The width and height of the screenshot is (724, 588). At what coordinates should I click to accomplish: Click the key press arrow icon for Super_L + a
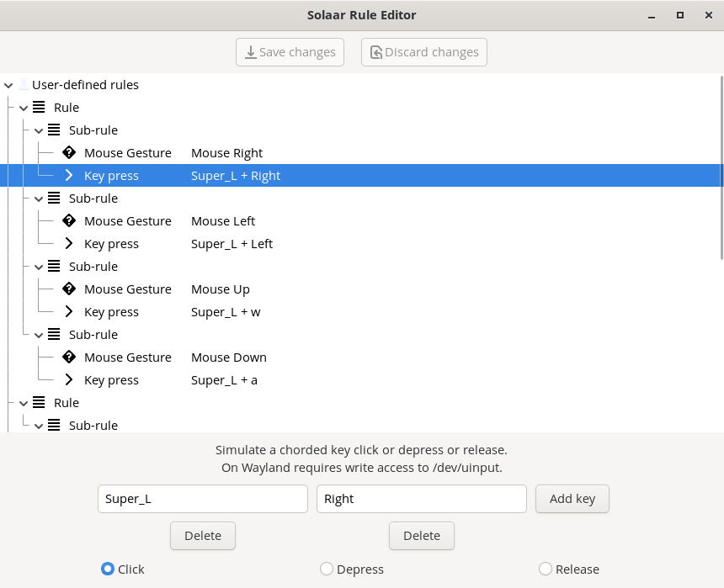69,380
